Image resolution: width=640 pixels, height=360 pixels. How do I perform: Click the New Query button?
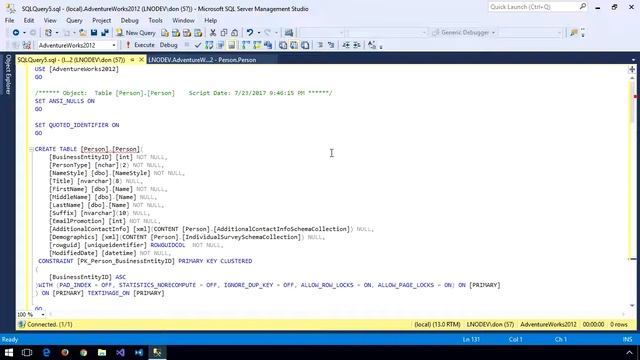tap(136, 33)
